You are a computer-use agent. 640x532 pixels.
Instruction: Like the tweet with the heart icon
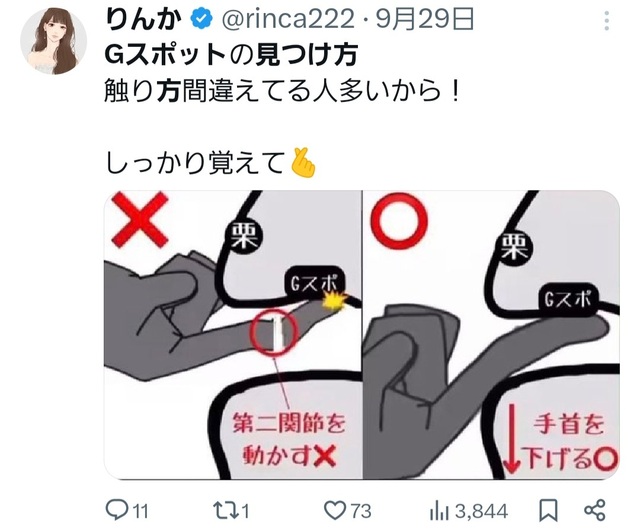(335, 511)
